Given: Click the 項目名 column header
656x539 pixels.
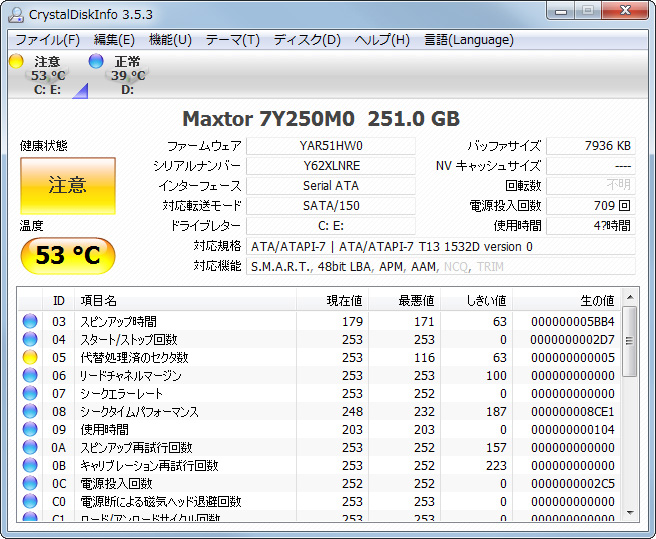Looking at the screenshot, I should tap(185, 300).
